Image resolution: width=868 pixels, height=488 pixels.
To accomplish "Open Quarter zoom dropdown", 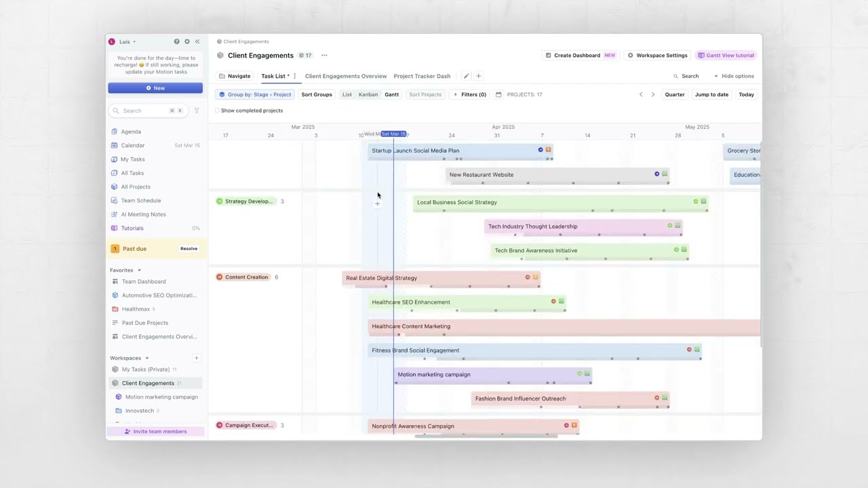I will point(675,94).
